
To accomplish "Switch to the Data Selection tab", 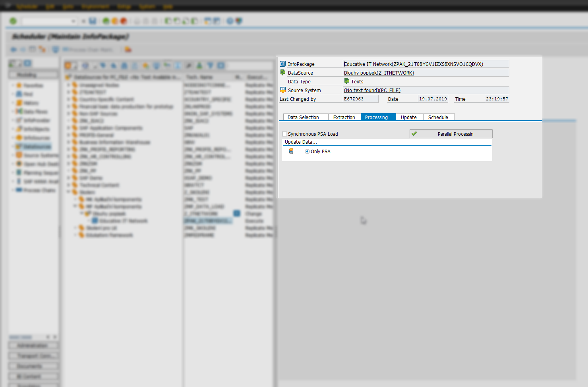I will click(305, 117).
